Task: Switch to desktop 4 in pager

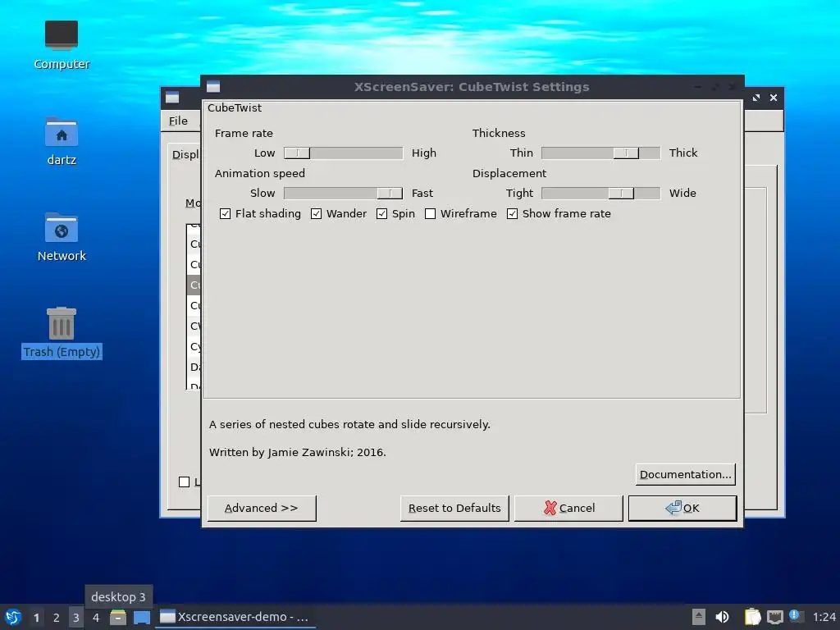Action: [96, 618]
